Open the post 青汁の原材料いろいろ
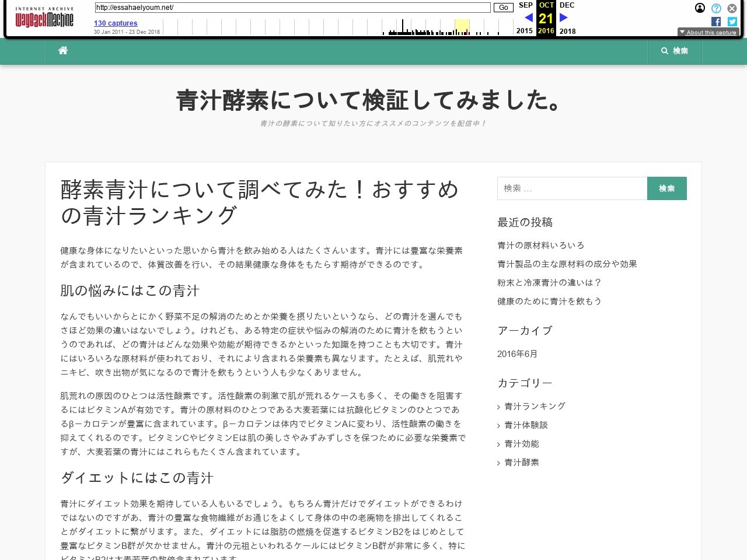This screenshot has width=747, height=560. [540, 246]
